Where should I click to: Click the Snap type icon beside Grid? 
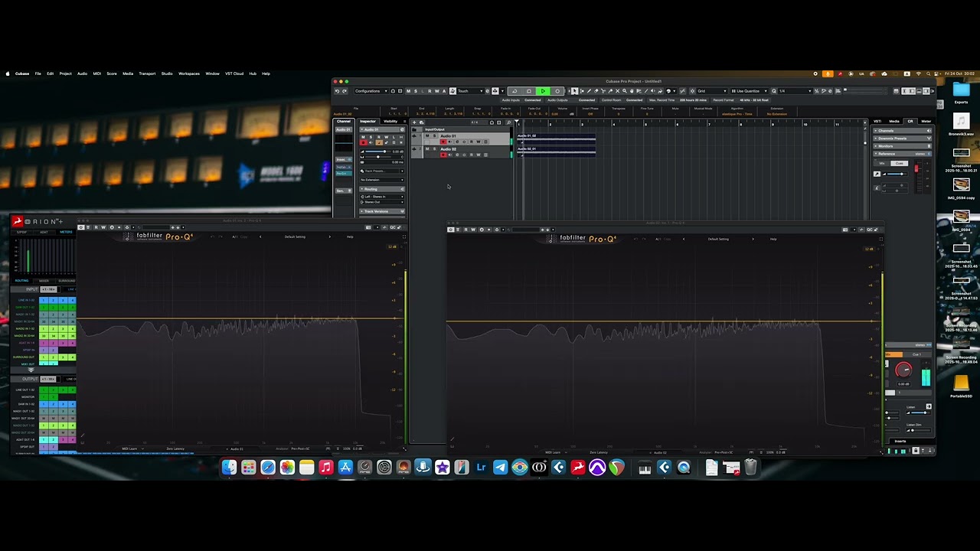tap(691, 91)
